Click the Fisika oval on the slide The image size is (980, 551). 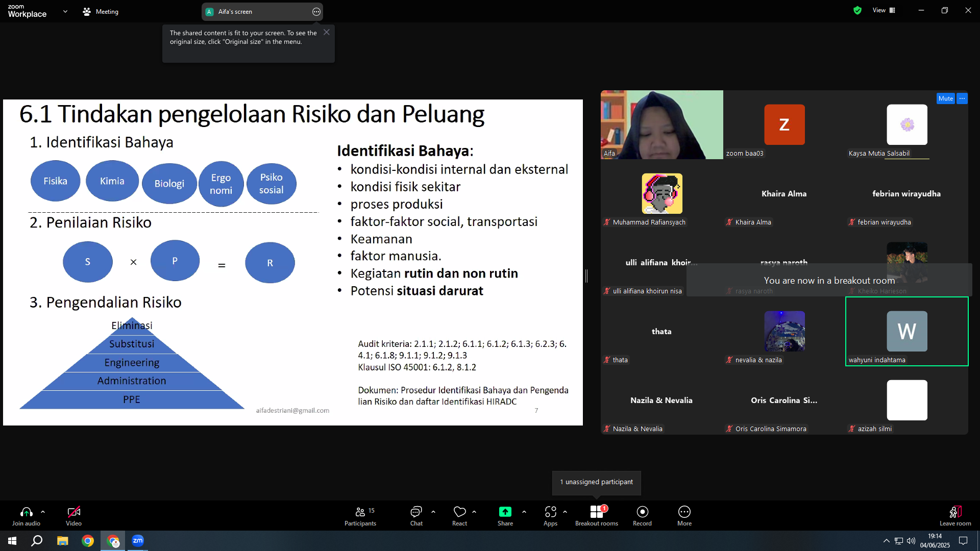(55, 181)
